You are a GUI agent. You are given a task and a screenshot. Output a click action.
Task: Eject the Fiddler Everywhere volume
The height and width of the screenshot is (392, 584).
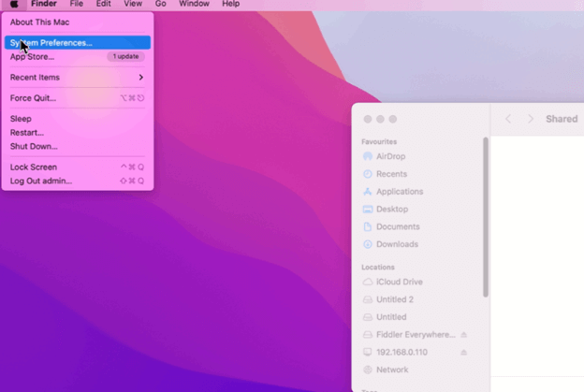463,335
